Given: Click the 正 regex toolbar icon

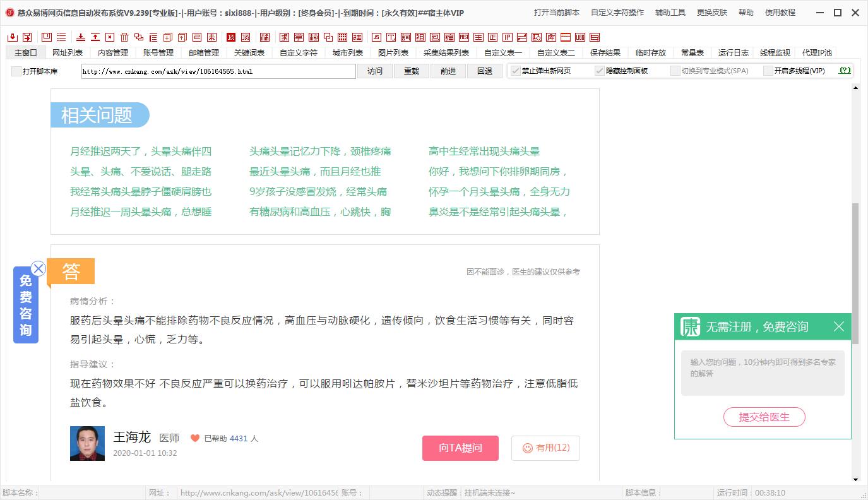Looking at the screenshot, I should coord(493,37).
